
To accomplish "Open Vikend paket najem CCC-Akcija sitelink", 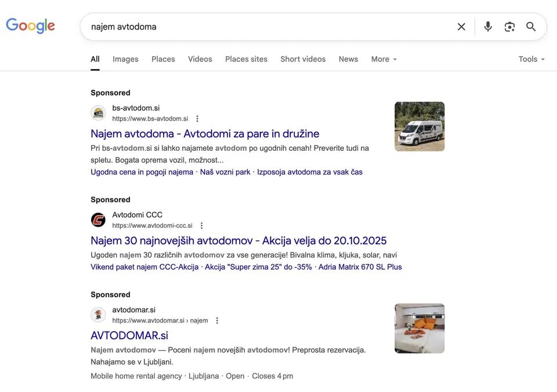I will [144, 267].
